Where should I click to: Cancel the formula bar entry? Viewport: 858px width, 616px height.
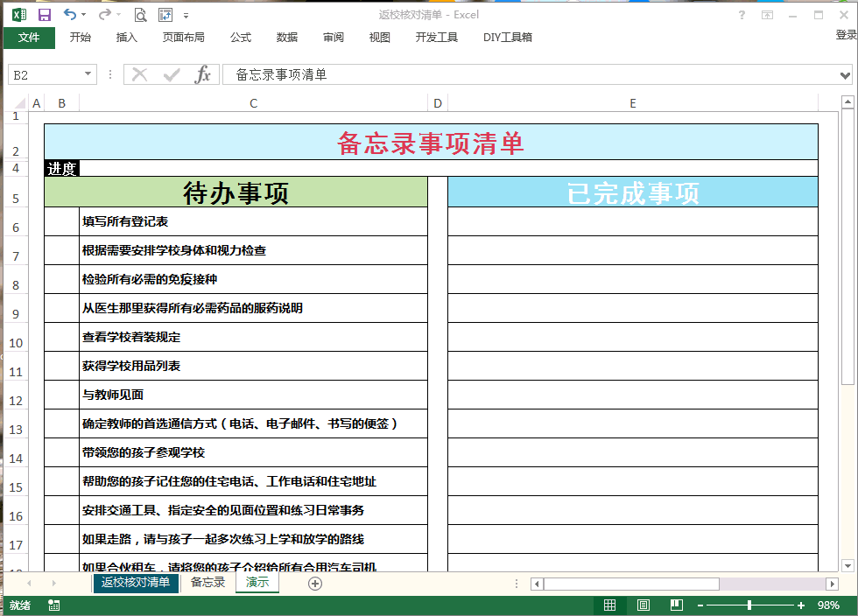tap(139, 74)
